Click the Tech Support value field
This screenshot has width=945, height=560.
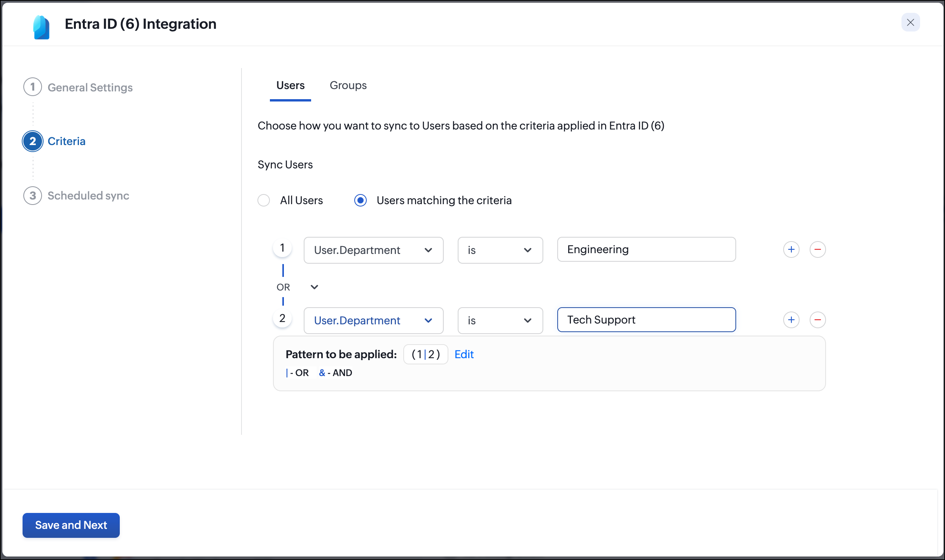(x=646, y=320)
